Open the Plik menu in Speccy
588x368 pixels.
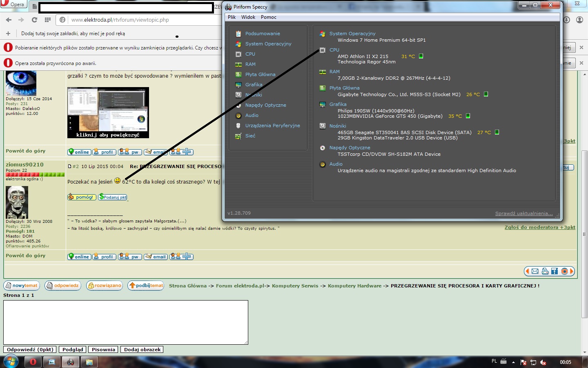click(232, 17)
